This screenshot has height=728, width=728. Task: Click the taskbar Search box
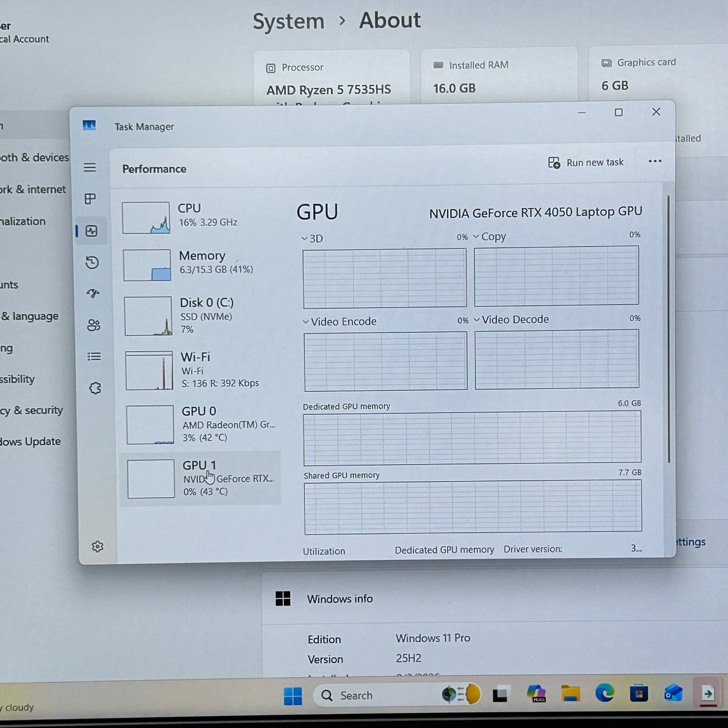coord(397,695)
